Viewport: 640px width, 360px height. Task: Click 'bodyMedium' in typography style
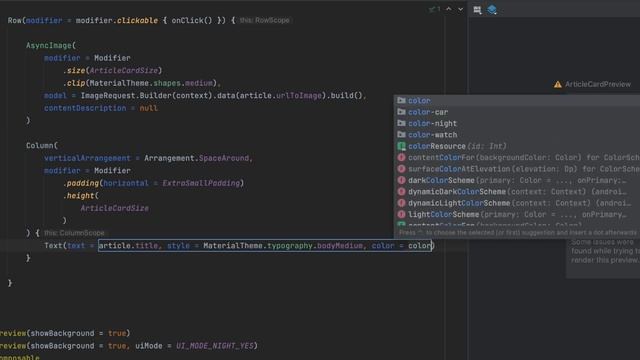pos(340,246)
